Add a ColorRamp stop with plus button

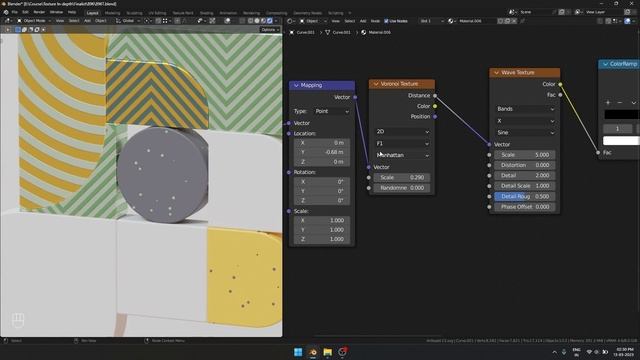point(608,102)
